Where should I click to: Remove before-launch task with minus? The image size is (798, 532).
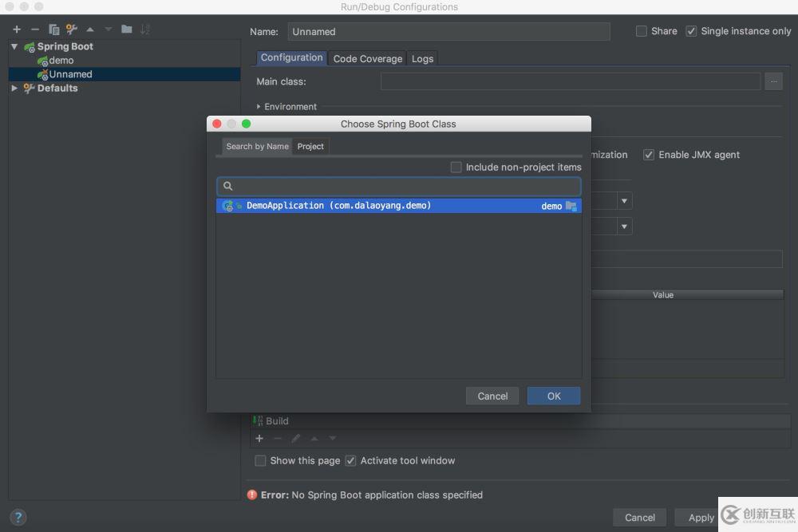(278, 439)
